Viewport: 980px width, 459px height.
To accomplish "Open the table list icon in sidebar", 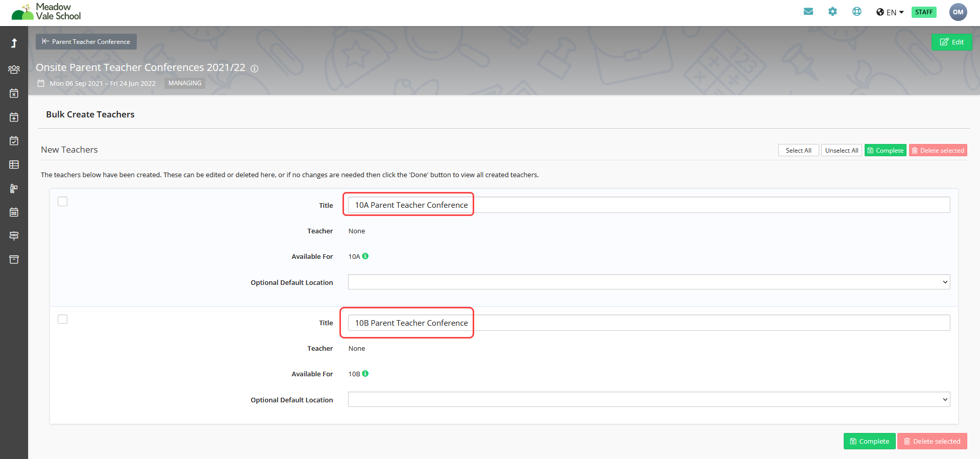I will click(14, 164).
